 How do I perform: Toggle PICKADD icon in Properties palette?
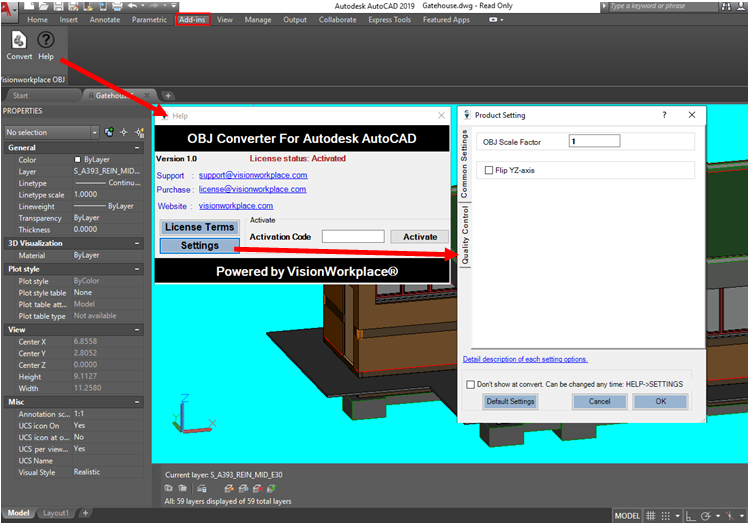[109, 132]
